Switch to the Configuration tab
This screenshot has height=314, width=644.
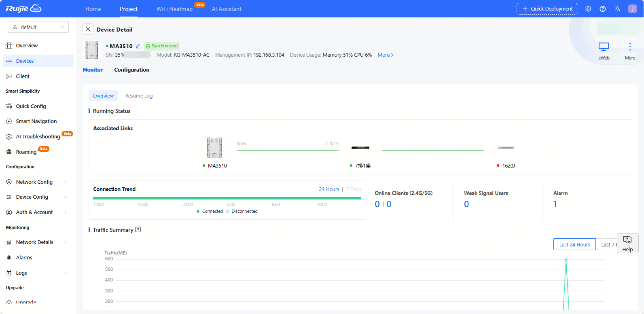[x=131, y=70]
